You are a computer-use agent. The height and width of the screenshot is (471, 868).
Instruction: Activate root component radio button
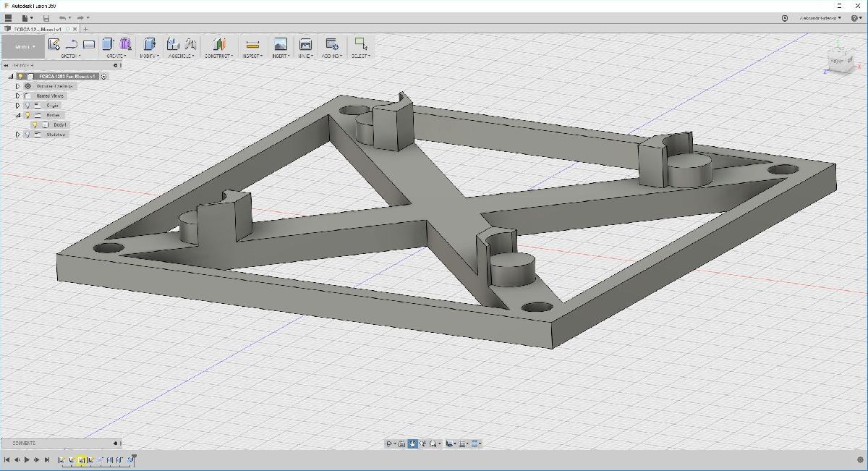pyautogui.click(x=104, y=76)
